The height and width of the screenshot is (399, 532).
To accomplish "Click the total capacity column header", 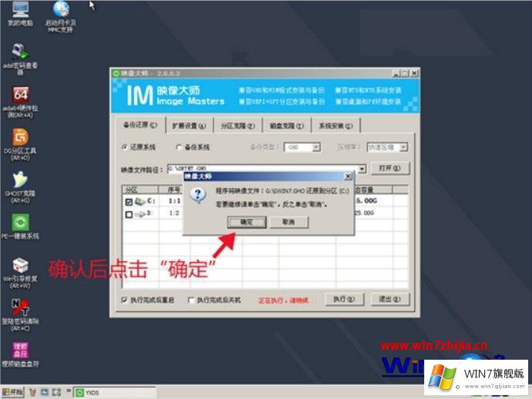I will point(364,189).
